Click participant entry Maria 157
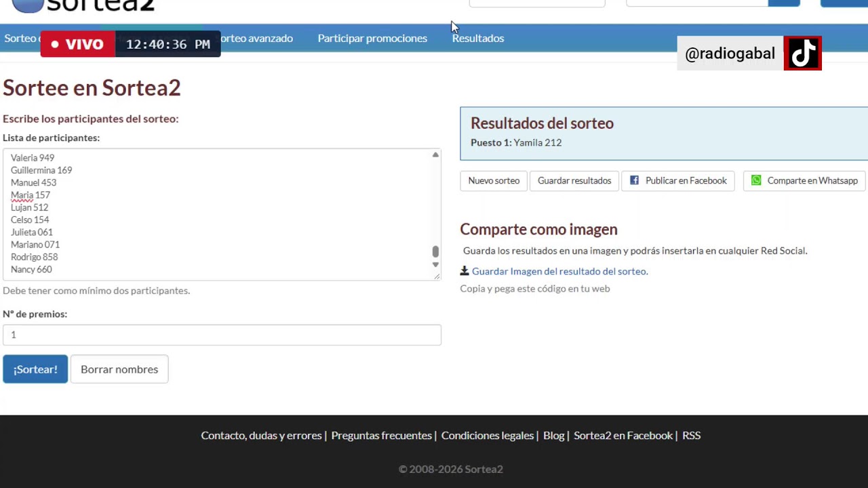This screenshot has width=868, height=488. 31,195
